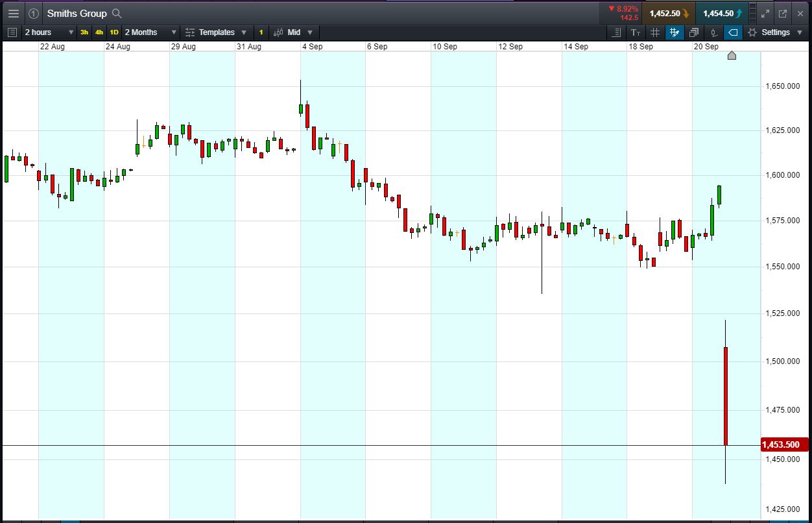The image size is (812, 523).
Task: Toggle chart gridlines with grid icon
Action: tap(655, 32)
